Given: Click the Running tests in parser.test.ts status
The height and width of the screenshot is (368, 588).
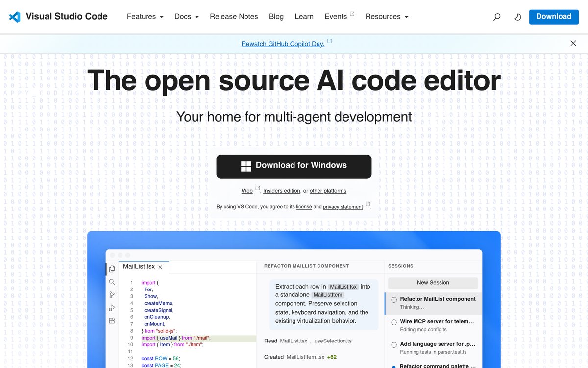Looking at the screenshot, I should 433,352.
